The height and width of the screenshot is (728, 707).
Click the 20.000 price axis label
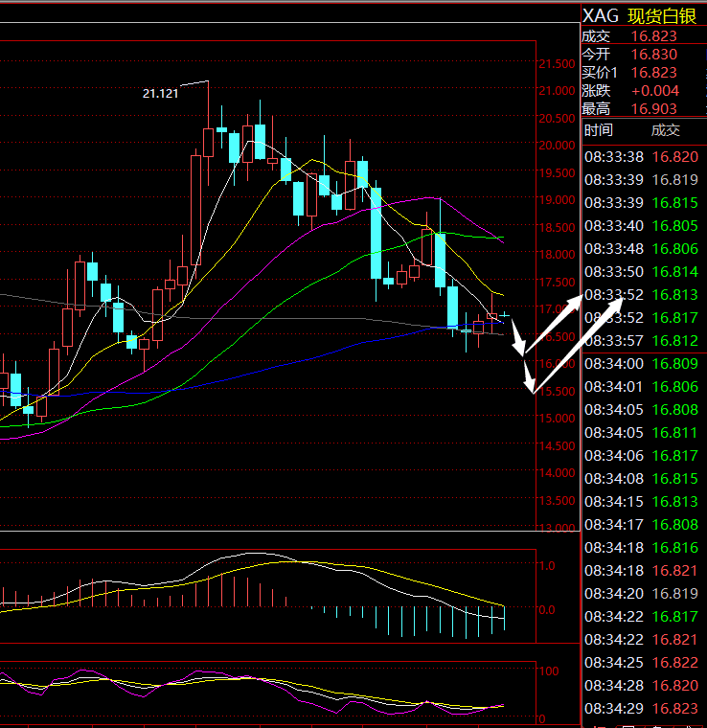(x=557, y=146)
